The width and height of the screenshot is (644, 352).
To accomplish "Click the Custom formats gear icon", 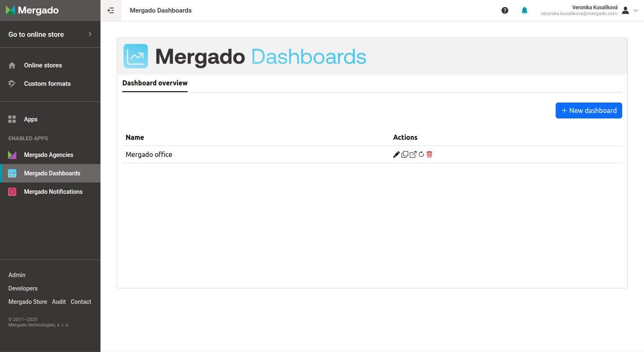I will coord(12,84).
